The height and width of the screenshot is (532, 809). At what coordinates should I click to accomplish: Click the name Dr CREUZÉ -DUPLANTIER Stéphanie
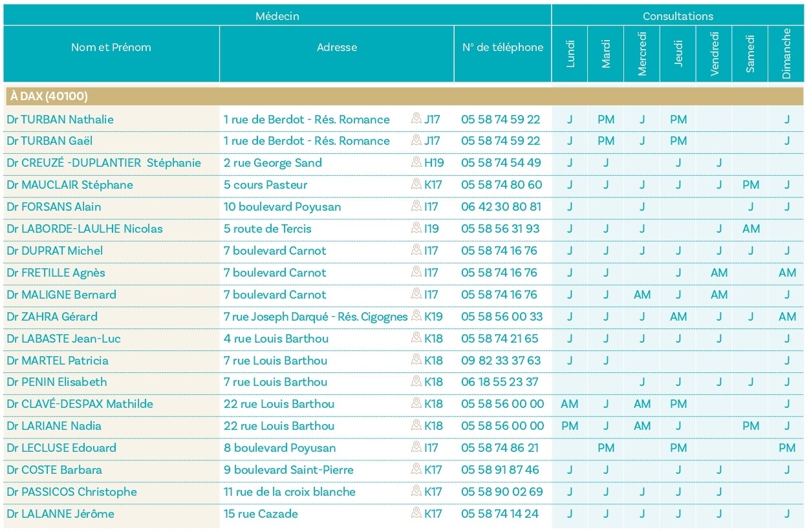click(x=104, y=162)
